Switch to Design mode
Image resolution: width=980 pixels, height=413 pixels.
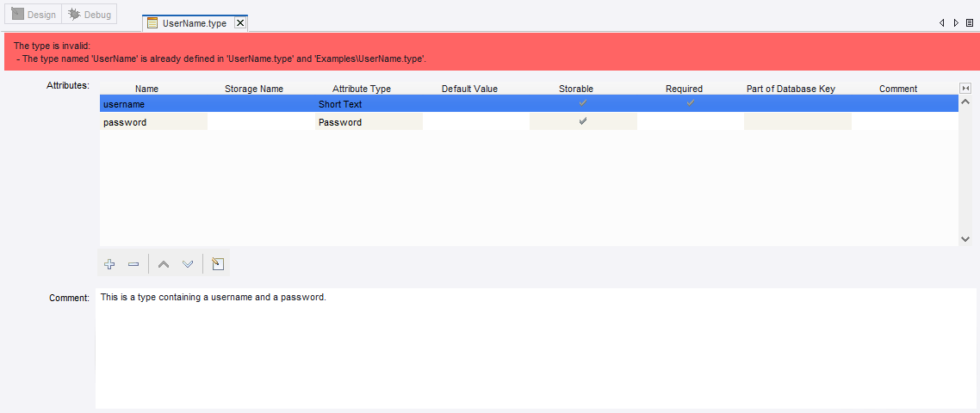tap(34, 15)
